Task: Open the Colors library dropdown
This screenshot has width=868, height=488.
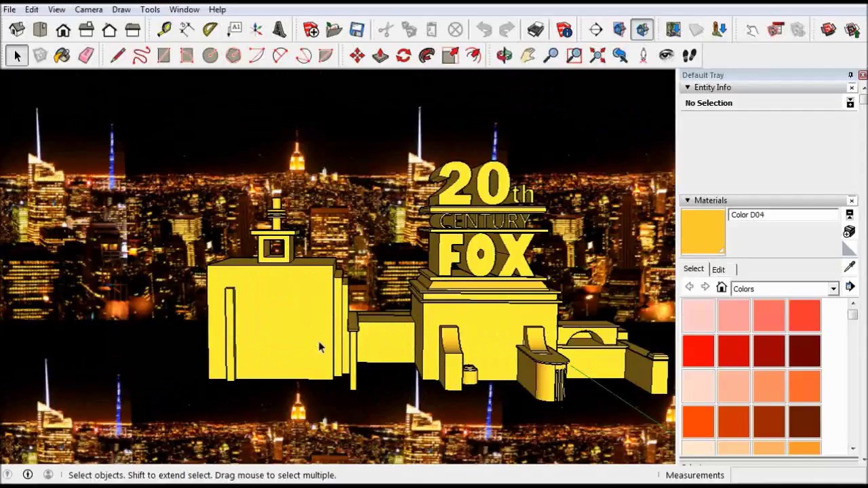Action: click(x=833, y=289)
